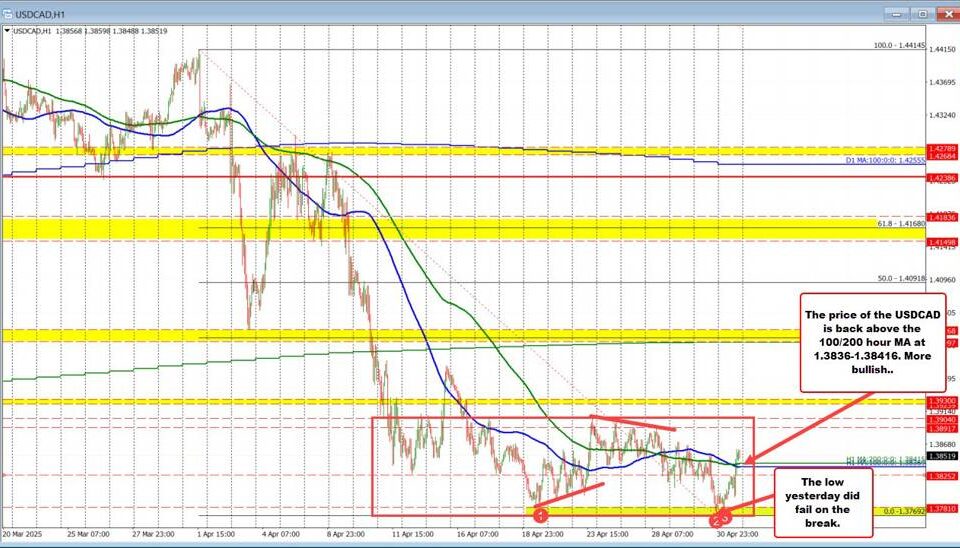Select the red 1.39040 price tag

pos(943,420)
